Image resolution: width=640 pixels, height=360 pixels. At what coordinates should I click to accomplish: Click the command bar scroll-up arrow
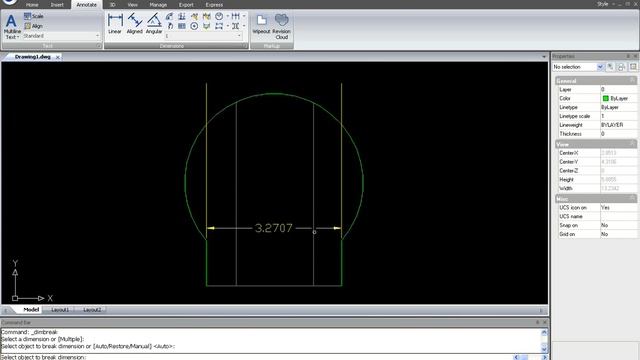coord(544,333)
